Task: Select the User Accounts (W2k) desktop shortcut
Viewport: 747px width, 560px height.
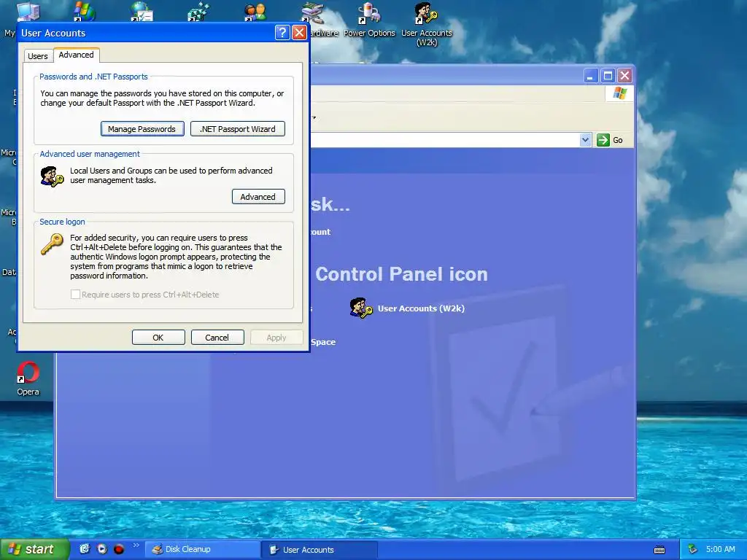Action: pos(426,24)
